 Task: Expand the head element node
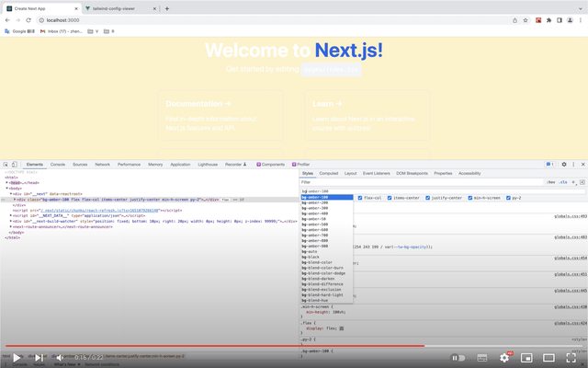click(6, 183)
